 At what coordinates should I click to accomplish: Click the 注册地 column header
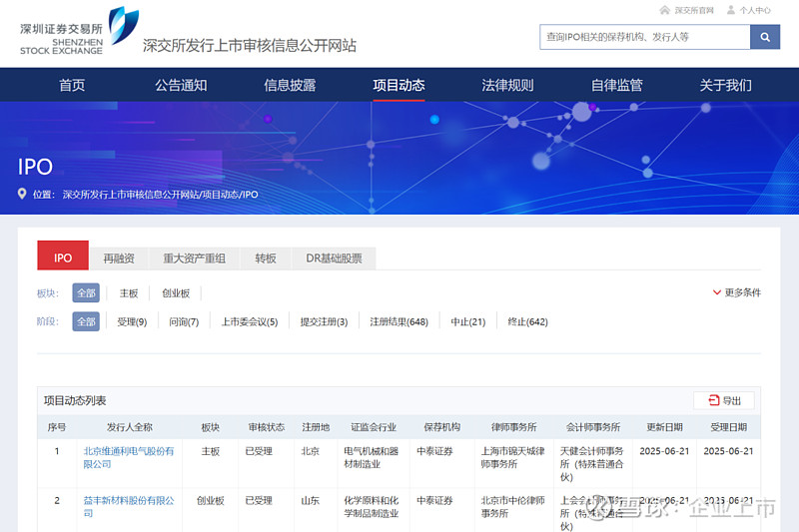coord(316,427)
